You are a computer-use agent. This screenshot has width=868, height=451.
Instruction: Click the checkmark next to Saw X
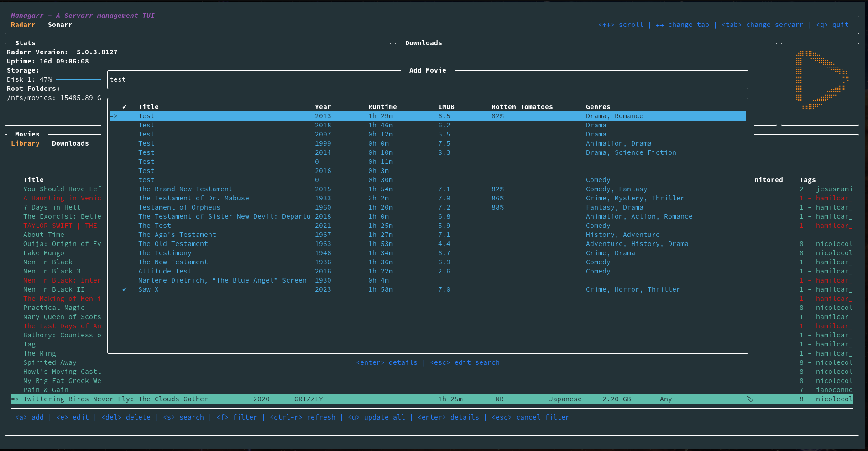click(x=124, y=289)
